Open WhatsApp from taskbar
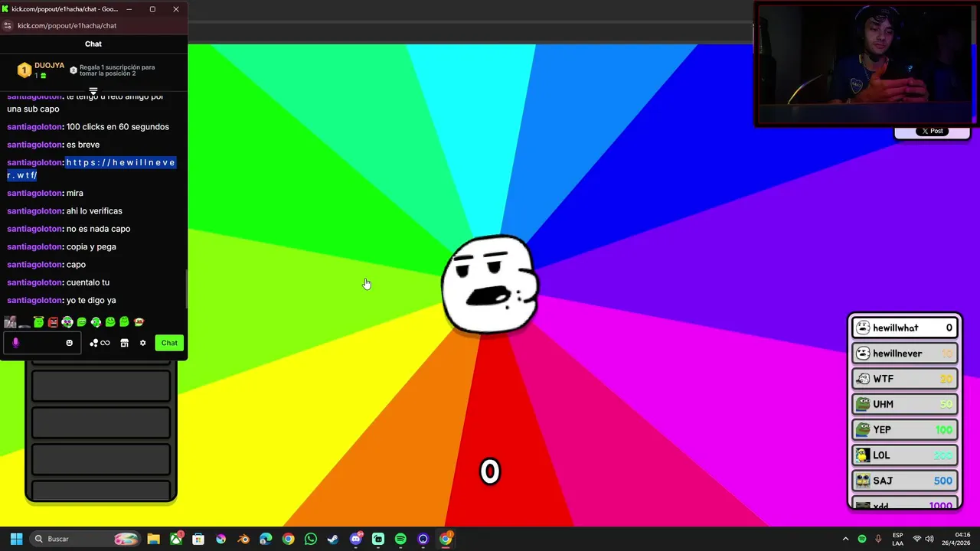The image size is (980, 551). [x=310, y=539]
